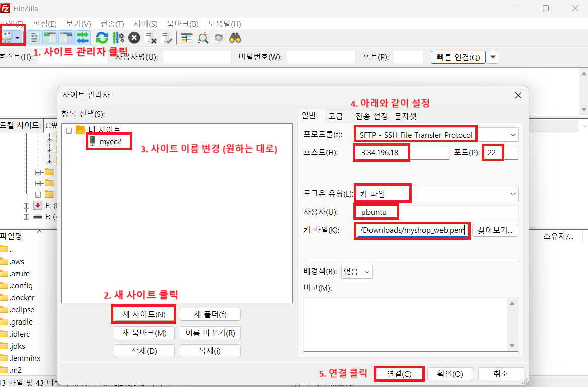Click the comments box scroll down arrow
Screen dimensions: 588x387
pos(512,345)
